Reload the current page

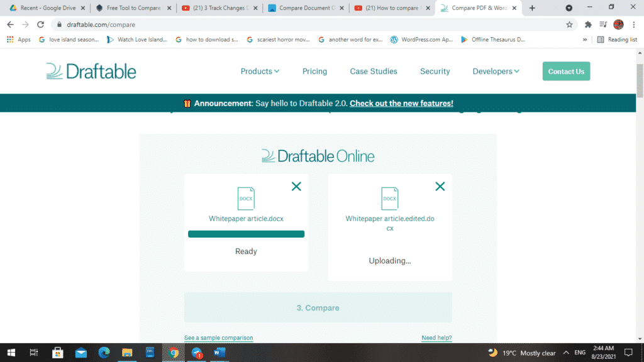tap(41, 25)
